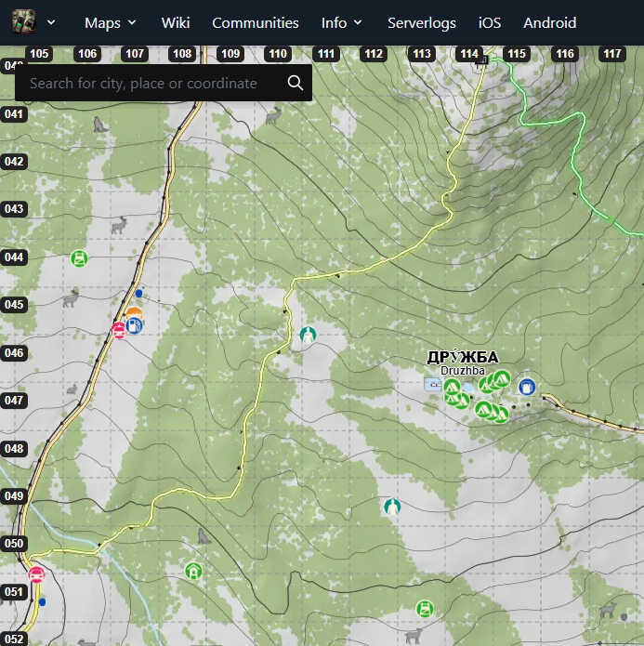This screenshot has height=646, width=644.
Task: Click column grid label 108
Action: [x=182, y=54]
